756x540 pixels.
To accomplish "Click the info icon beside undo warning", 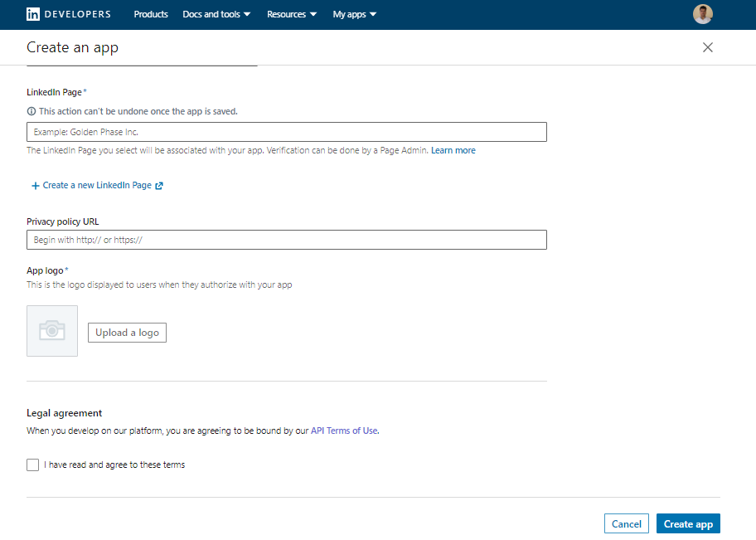I will click(x=31, y=111).
